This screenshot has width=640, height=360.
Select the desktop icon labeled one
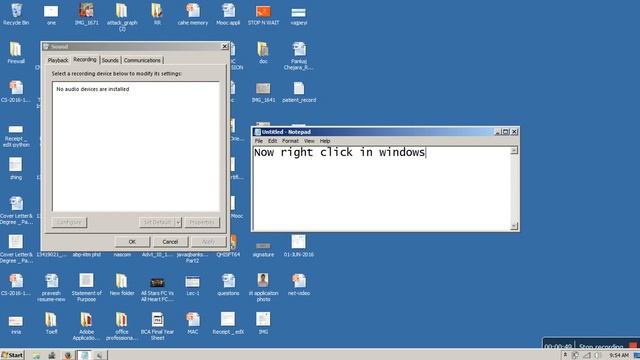51,15
